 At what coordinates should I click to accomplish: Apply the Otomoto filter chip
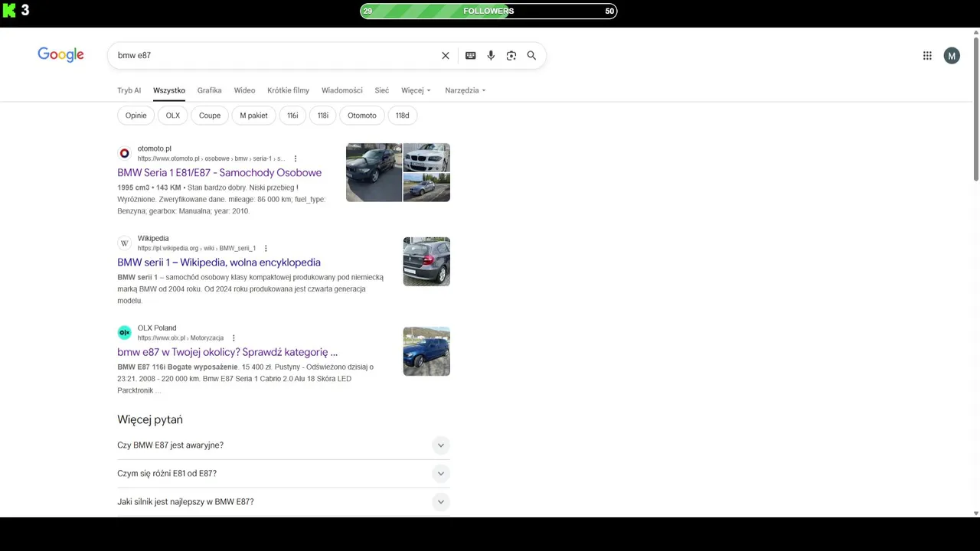tap(362, 116)
